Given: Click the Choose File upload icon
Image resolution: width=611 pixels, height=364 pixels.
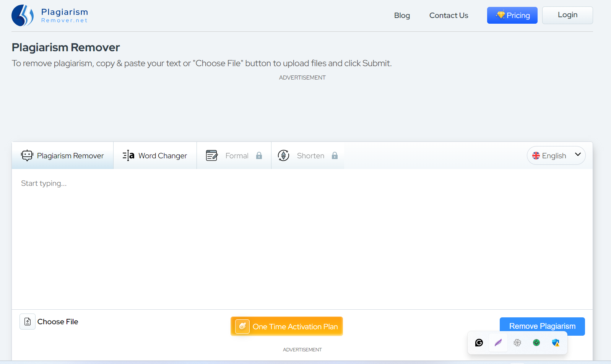Looking at the screenshot, I should click(x=28, y=322).
